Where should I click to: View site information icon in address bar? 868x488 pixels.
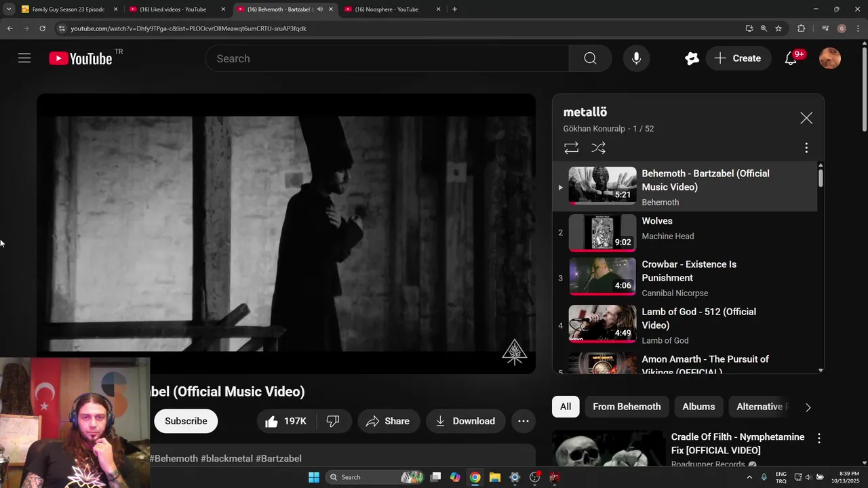point(61,28)
